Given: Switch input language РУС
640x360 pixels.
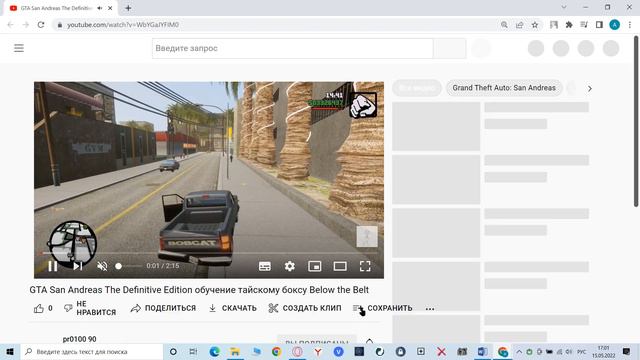Looking at the screenshot, I should (581, 351).
